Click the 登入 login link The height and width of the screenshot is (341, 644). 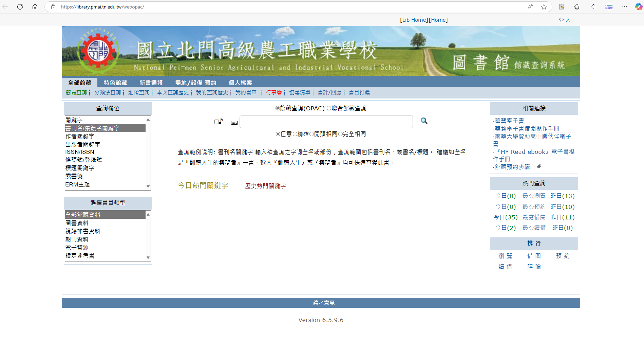tap(565, 20)
